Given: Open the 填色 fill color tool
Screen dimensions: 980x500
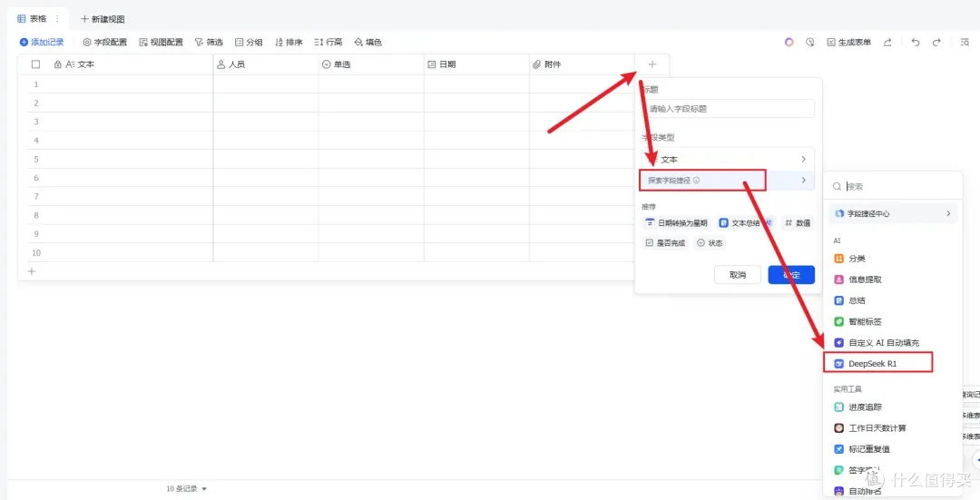Looking at the screenshot, I should [368, 42].
